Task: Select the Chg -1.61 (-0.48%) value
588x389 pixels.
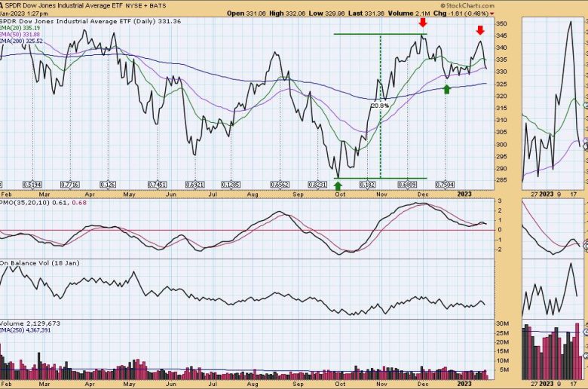Action: (461, 13)
